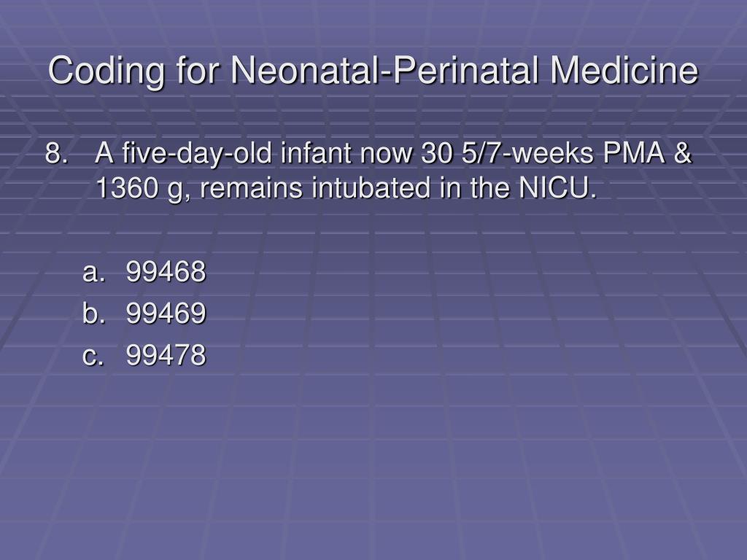Click the word 'for' in the title
This screenshot has width=747, height=560.
pos(198,70)
